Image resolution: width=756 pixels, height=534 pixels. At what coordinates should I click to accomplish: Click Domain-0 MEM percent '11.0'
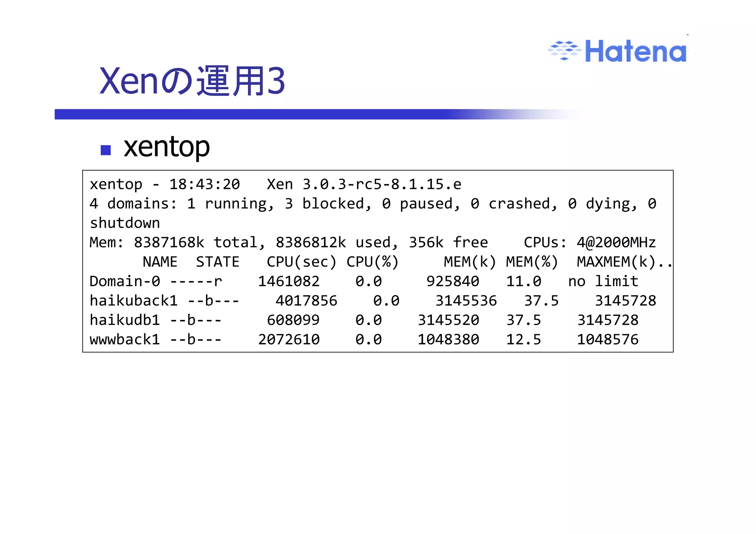tap(523, 282)
